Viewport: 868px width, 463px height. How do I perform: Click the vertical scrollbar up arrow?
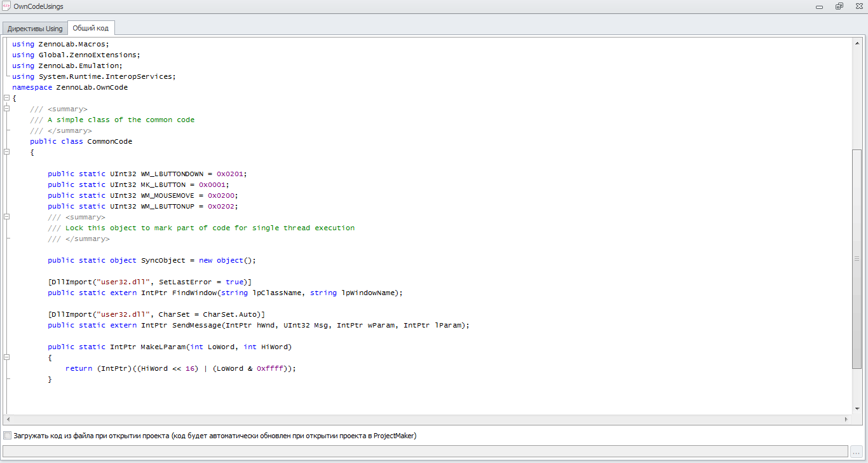(857, 43)
